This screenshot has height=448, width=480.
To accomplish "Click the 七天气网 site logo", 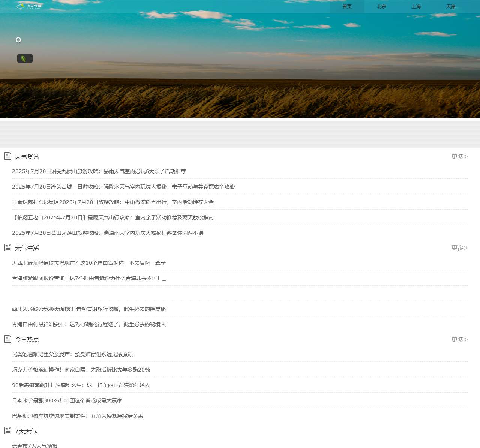I will point(29,6).
